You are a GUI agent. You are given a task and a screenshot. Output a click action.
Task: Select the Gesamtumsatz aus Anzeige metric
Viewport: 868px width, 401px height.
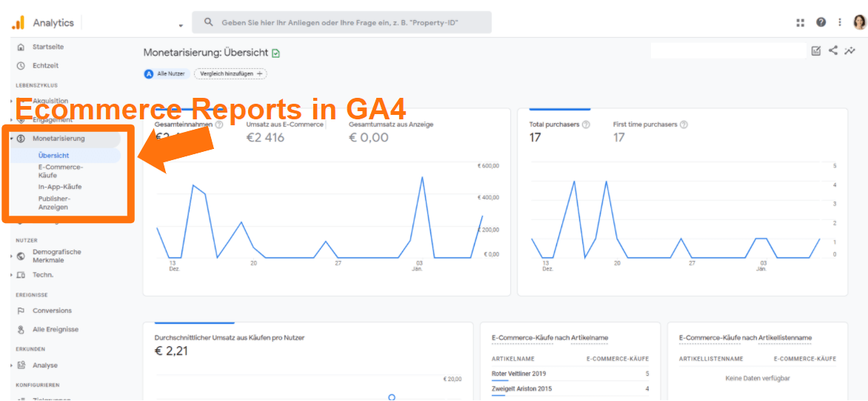(391, 125)
